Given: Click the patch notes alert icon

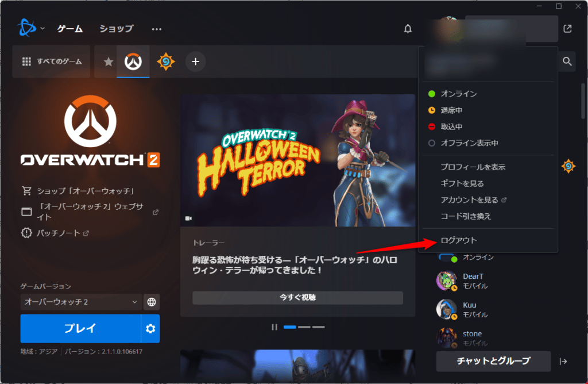Looking at the screenshot, I should [26, 233].
